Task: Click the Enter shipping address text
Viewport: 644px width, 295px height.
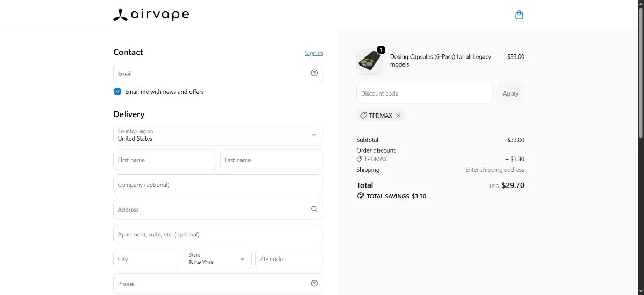Action: click(x=495, y=170)
